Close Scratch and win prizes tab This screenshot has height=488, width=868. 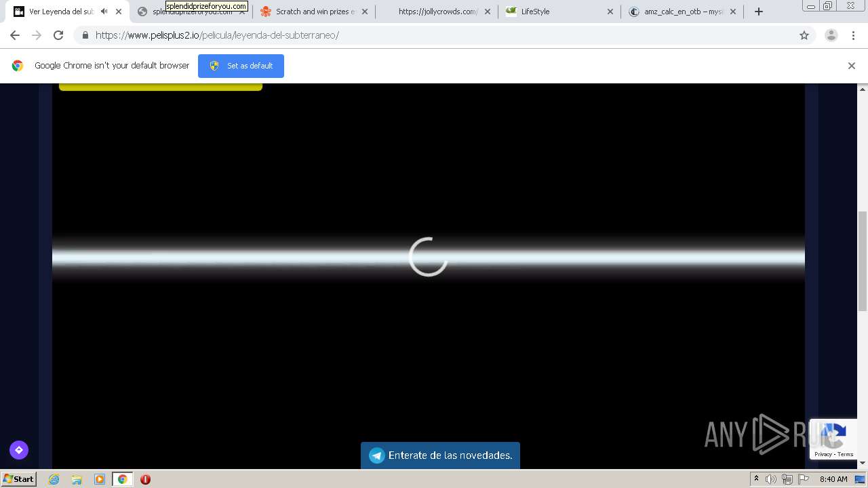365,12
